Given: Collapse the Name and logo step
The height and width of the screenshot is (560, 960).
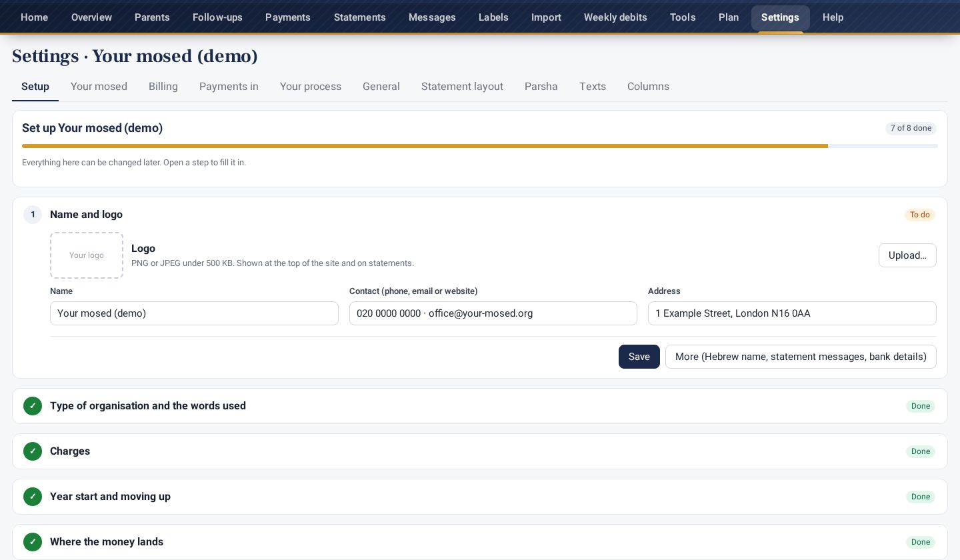Looking at the screenshot, I should (x=480, y=215).
